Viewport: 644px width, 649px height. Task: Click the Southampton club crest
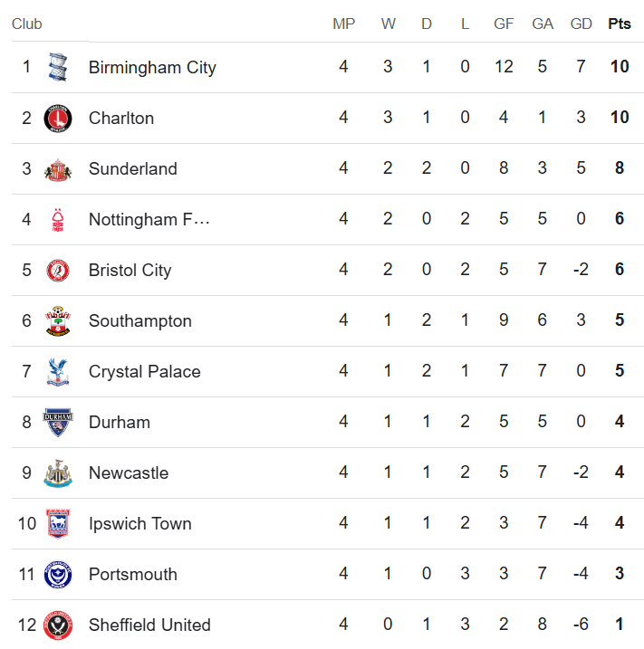click(58, 320)
